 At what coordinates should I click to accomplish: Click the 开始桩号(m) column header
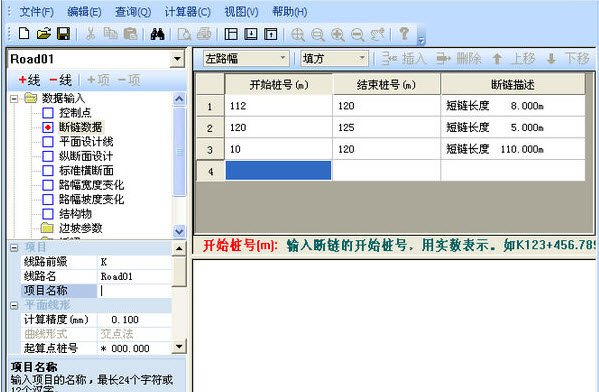click(278, 84)
